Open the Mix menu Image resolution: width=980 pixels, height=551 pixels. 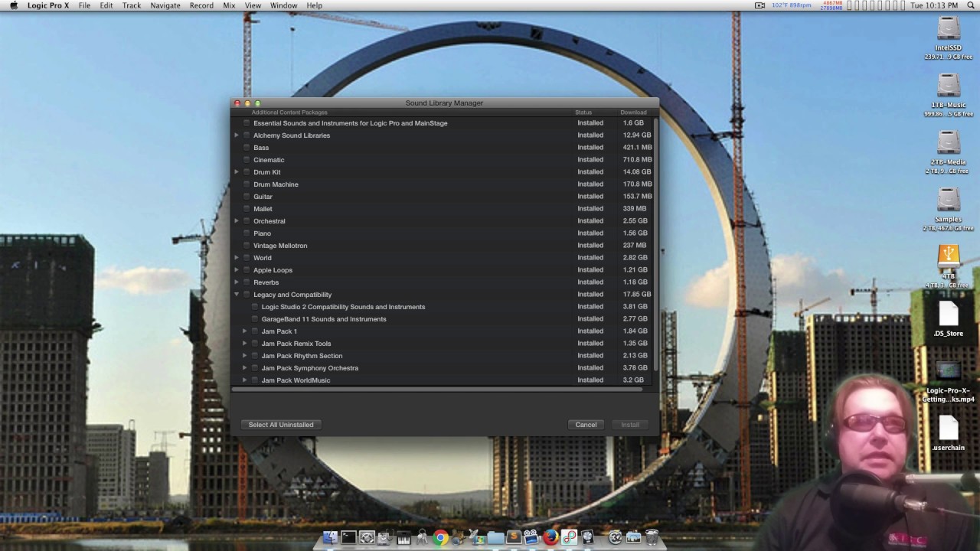click(x=229, y=5)
